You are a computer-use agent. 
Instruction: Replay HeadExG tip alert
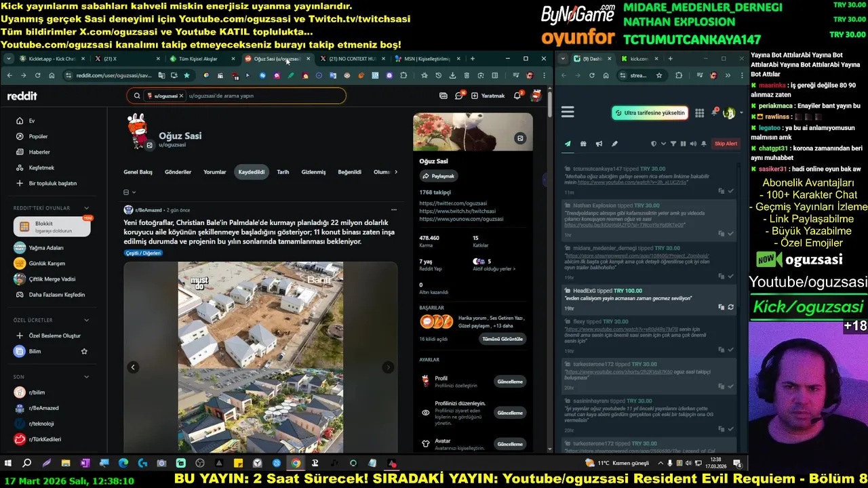[730, 307]
